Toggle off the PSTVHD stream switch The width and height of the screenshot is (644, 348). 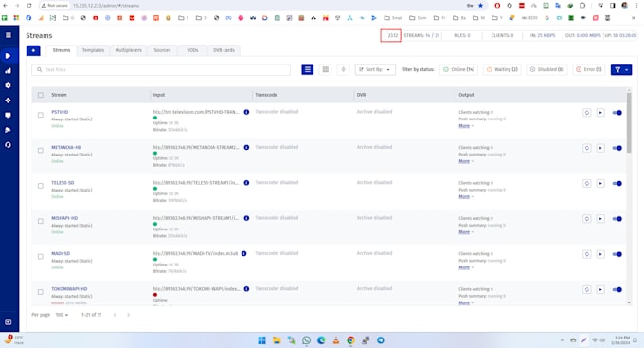tap(617, 113)
